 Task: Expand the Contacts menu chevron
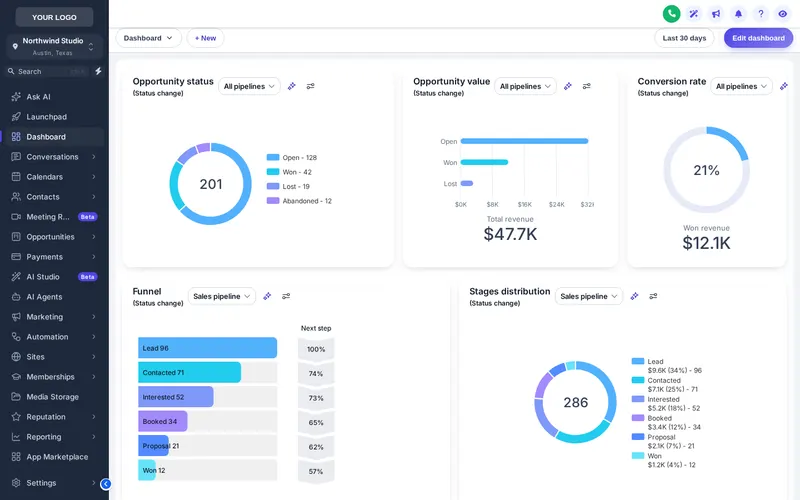click(94, 196)
